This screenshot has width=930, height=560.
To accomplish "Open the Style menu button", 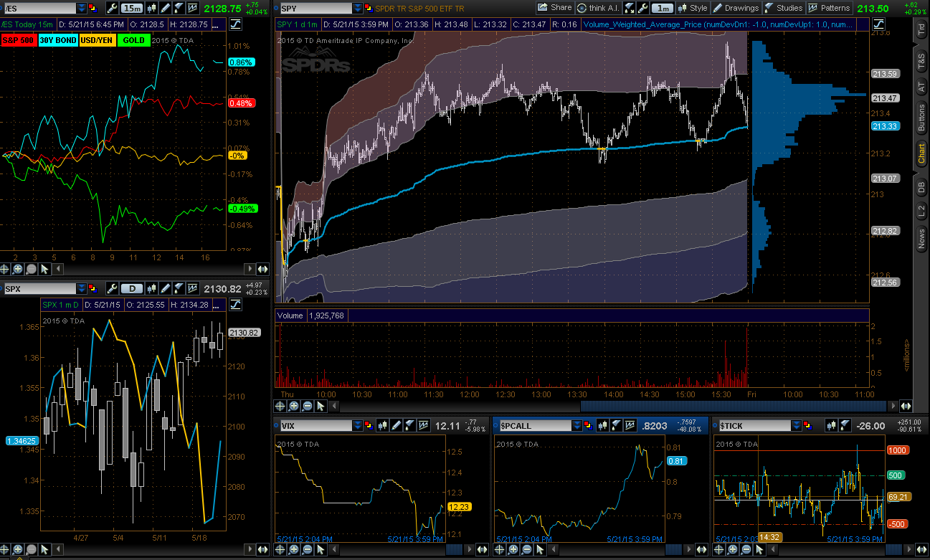I will pos(693,8).
